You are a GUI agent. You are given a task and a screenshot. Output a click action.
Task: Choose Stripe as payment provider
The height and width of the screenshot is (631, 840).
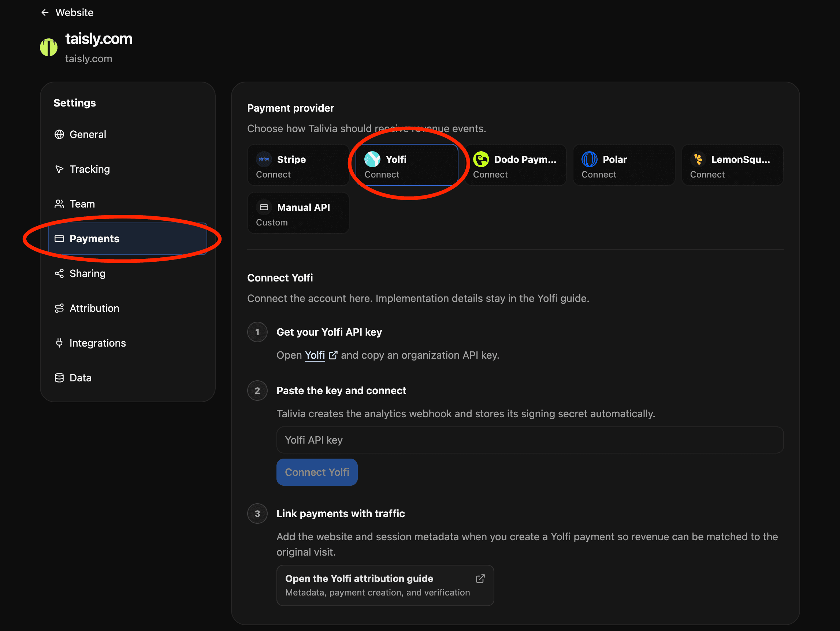(x=298, y=165)
